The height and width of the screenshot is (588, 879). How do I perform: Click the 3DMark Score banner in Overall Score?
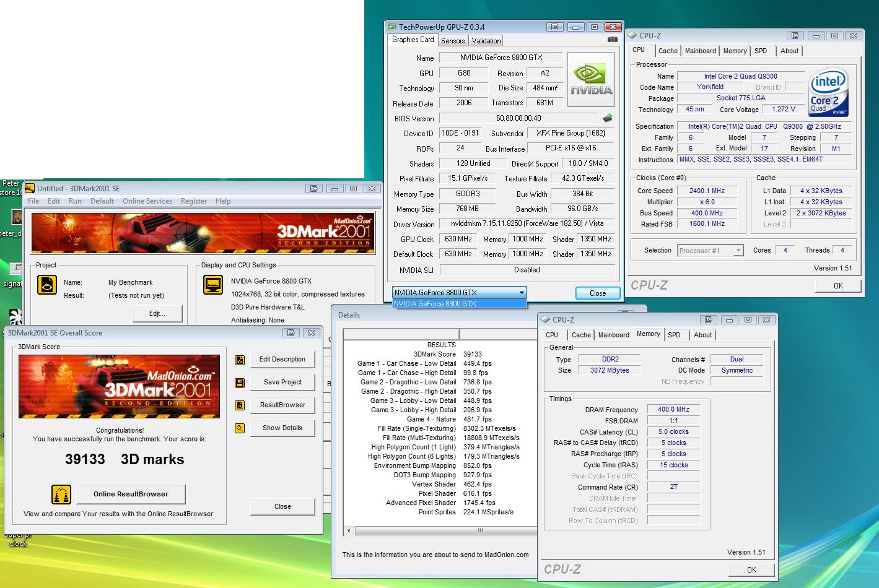pos(119,387)
